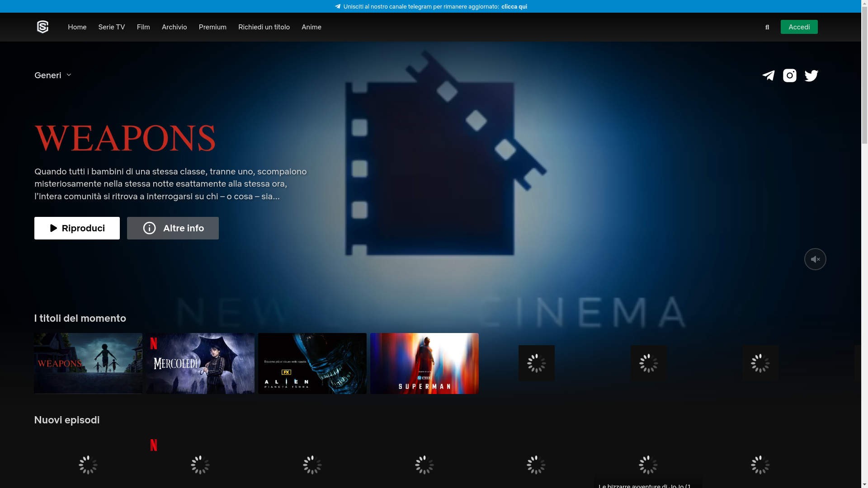Screen dimensions: 868x488
Task: Expand the Generi dropdown
Action: 53,75
